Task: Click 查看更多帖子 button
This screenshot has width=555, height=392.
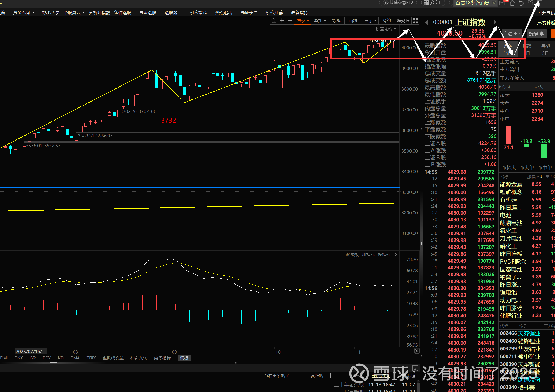Action: [276, 376]
